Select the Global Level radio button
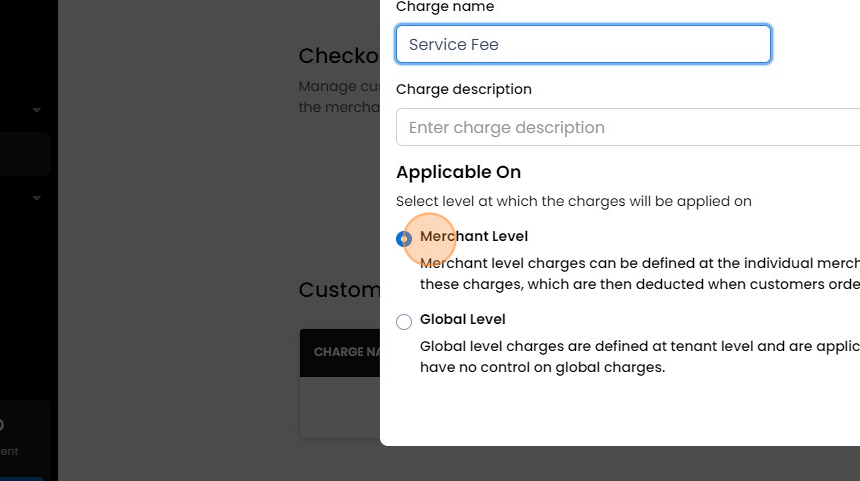Viewport: 860px width, 481px height. point(404,322)
